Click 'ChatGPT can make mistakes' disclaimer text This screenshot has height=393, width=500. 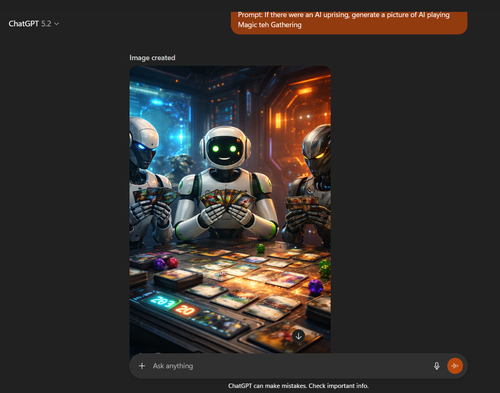[298, 386]
